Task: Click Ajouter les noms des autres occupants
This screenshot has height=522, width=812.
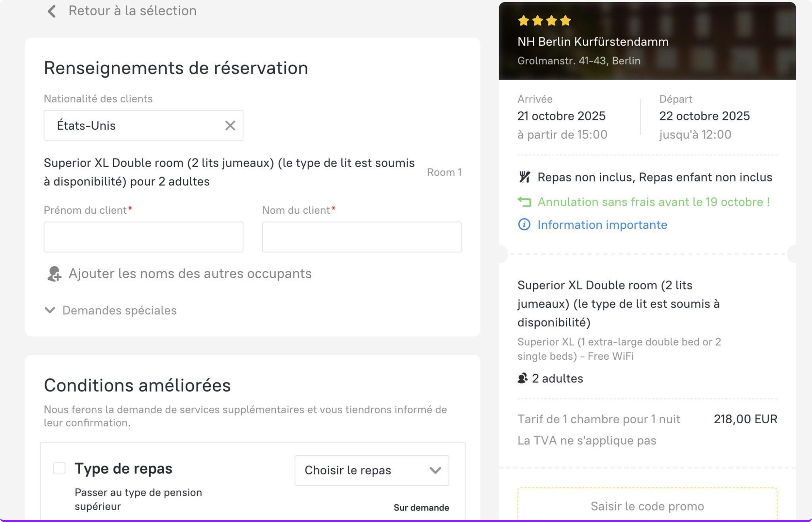Action: click(190, 274)
